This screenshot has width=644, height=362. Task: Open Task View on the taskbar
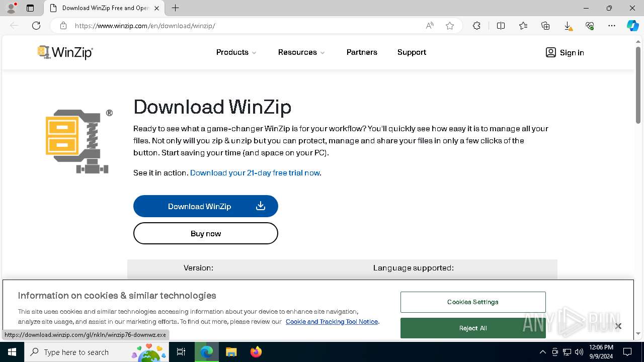point(181,352)
